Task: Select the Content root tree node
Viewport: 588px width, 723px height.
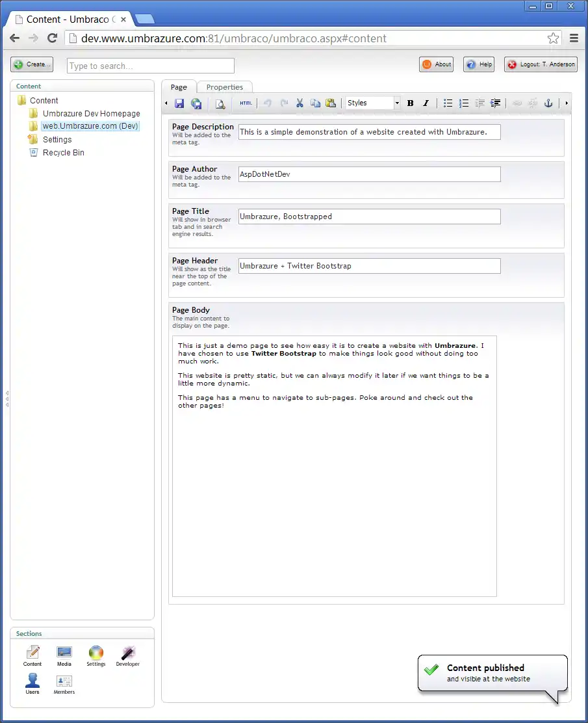Action: [44, 101]
